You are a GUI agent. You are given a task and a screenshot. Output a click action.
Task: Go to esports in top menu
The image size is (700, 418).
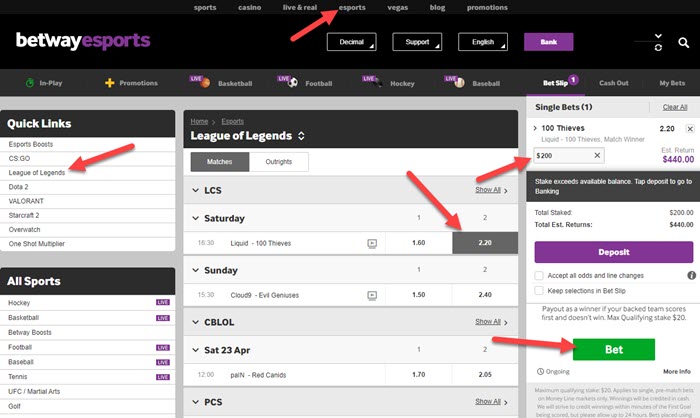[352, 7]
